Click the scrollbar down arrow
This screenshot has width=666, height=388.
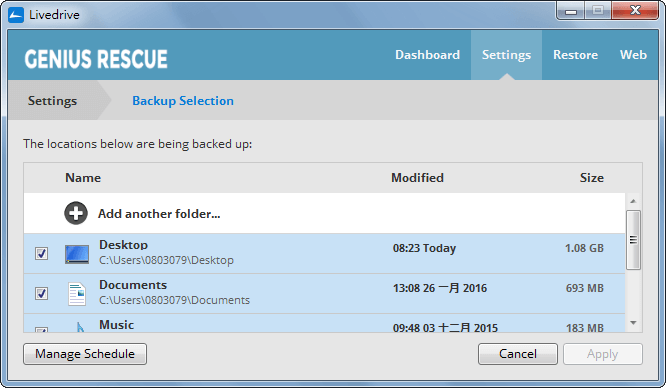(x=633, y=323)
